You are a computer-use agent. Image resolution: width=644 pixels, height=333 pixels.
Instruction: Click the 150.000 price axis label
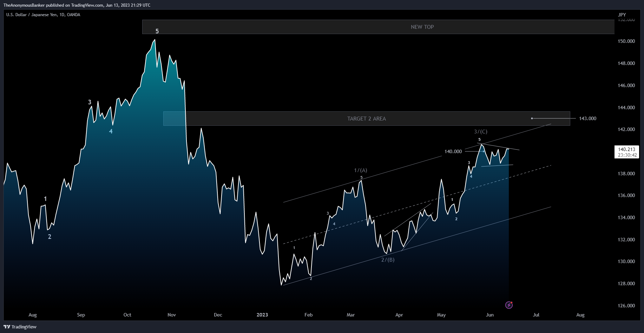click(626, 41)
